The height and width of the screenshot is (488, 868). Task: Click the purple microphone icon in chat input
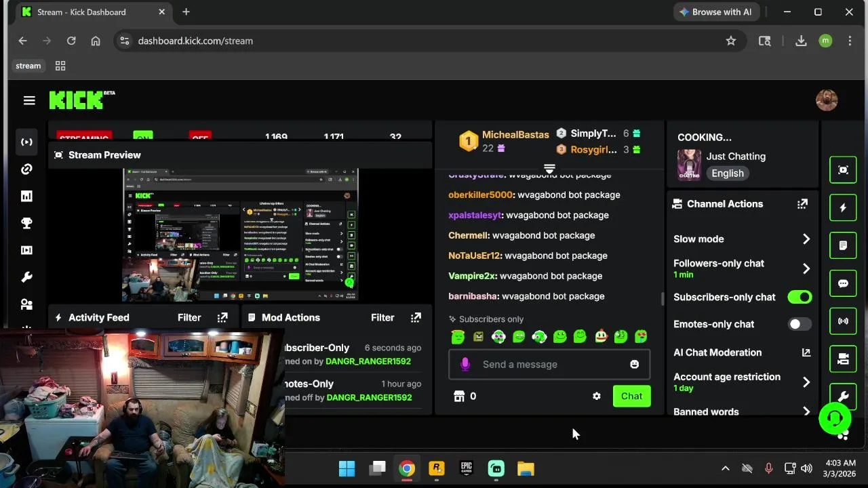click(x=465, y=365)
